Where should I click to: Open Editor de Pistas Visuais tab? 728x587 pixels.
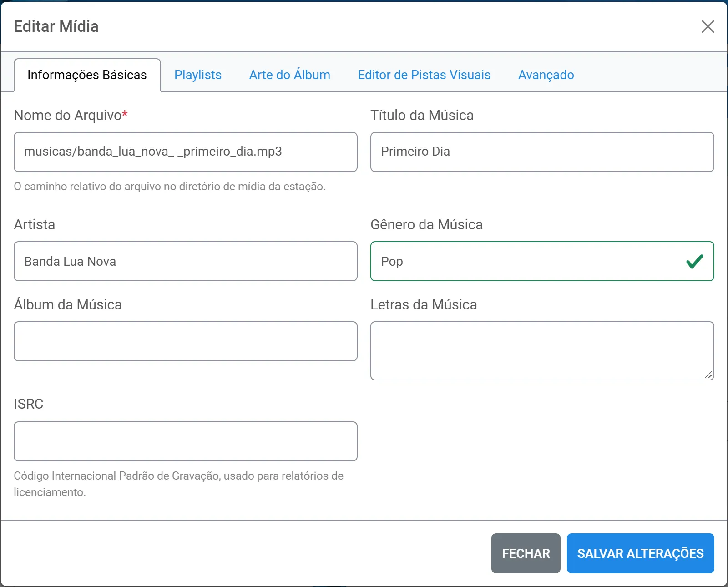pyautogui.click(x=424, y=75)
